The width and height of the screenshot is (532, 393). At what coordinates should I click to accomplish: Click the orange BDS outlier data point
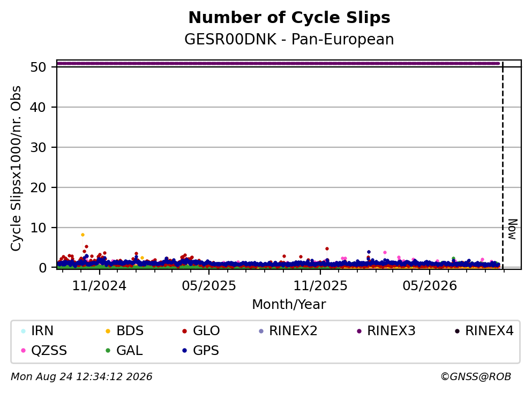[83, 235]
